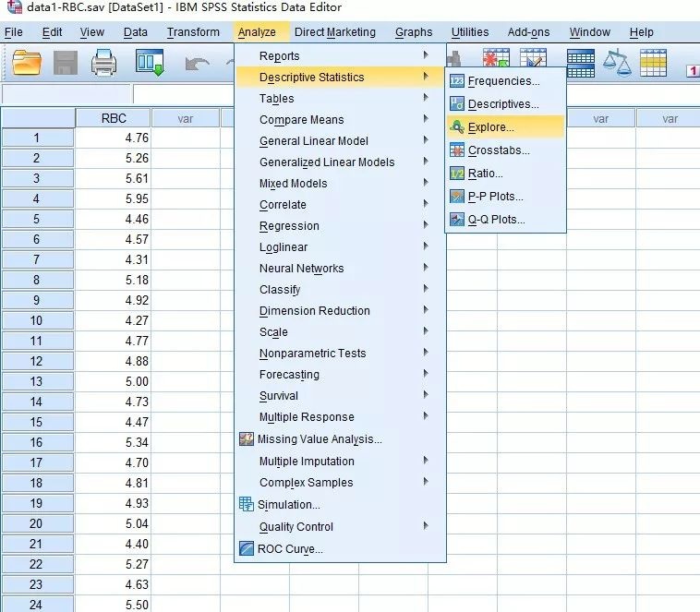Image resolution: width=700 pixels, height=612 pixels.
Task: Select row header number 10
Action: coord(37,320)
